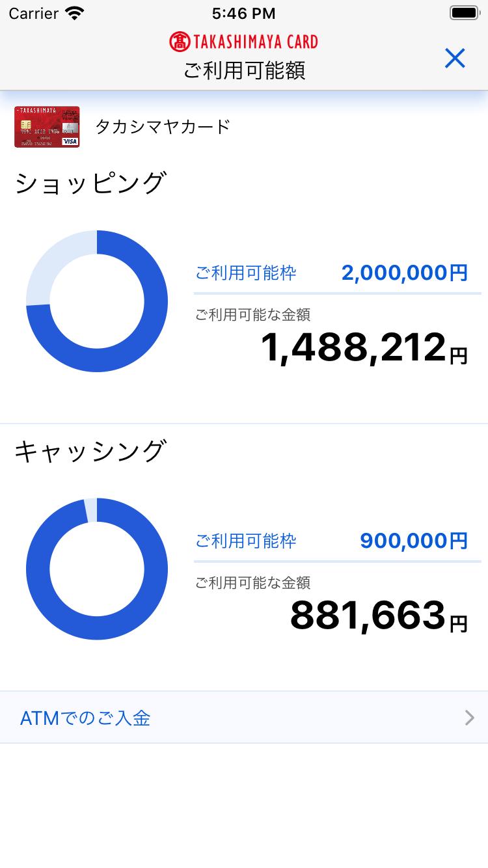
Task: Tap the ご利用可能額 page title
Action: tap(244, 70)
